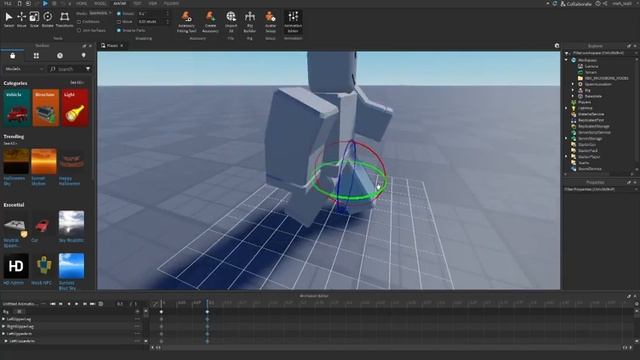Collapse the Workspace node in the Explorer
This screenshot has width=640, height=360.
click(567, 60)
